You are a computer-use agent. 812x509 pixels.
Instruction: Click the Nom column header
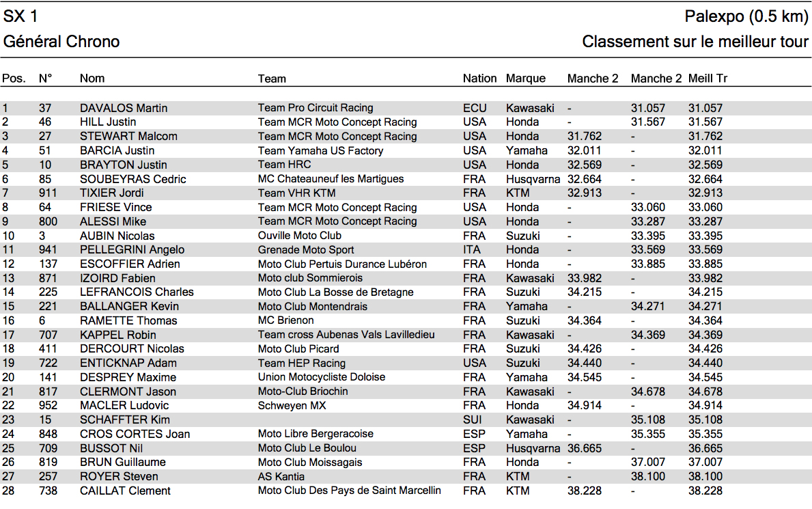click(x=92, y=79)
